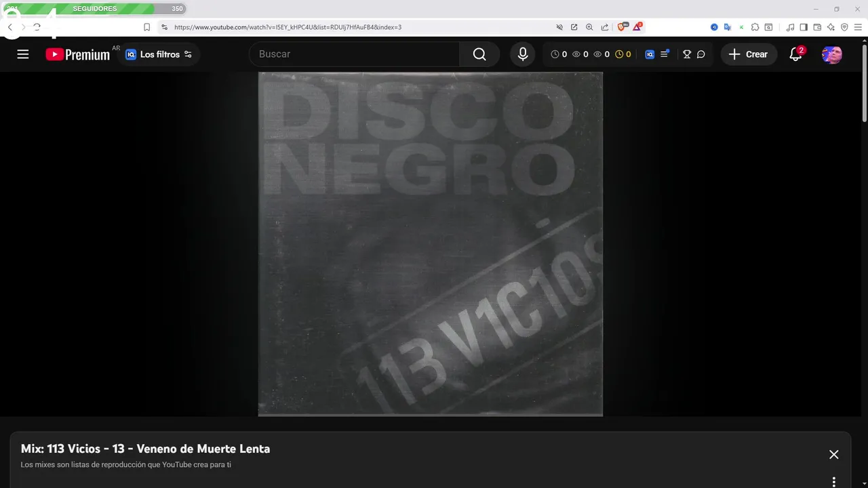
Task: Open the zoom magnifier in address bar
Action: pos(589,27)
